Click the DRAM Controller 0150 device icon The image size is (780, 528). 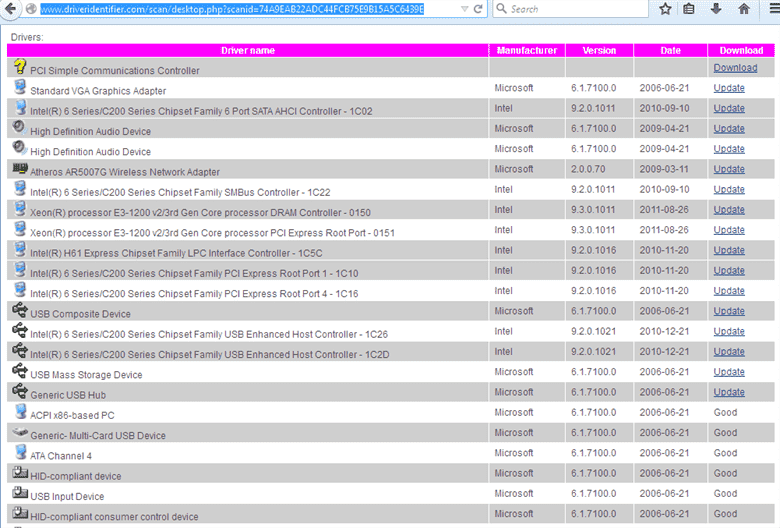coord(20,209)
